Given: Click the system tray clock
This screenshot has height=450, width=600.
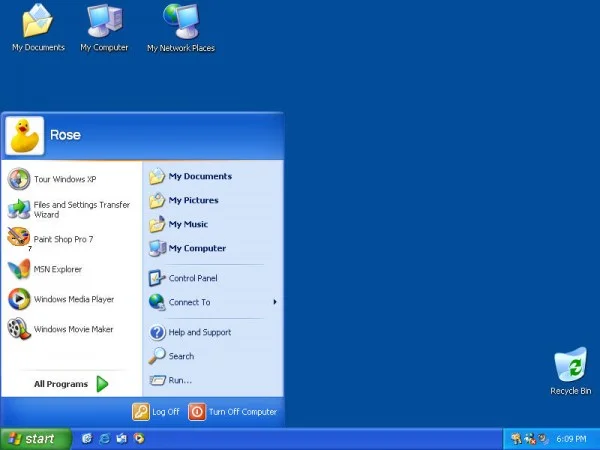Looking at the screenshot, I should [x=571, y=439].
